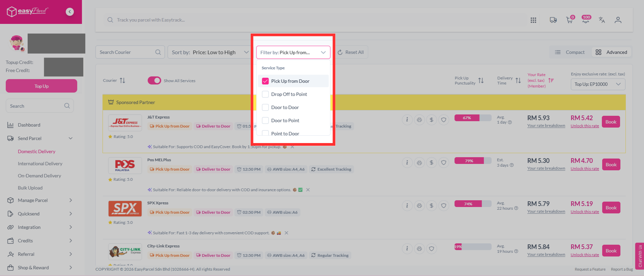Click the shield icon for J&T Express
Viewport: 644px width, 276px height.
(x=444, y=120)
